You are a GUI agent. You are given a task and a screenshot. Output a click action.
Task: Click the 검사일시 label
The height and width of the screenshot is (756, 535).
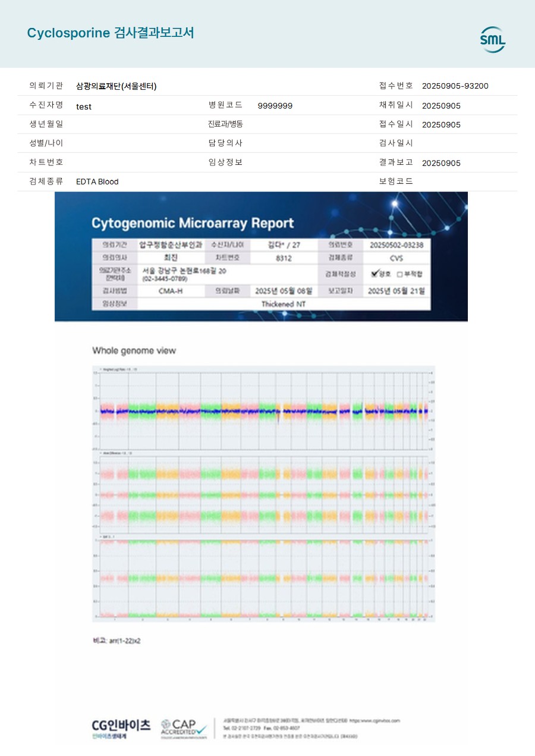(x=396, y=143)
